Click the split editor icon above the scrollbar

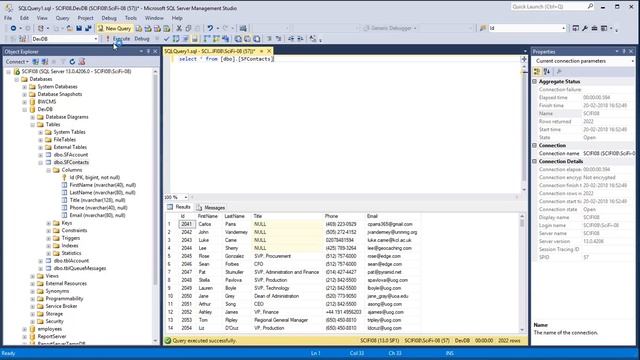click(x=524, y=59)
